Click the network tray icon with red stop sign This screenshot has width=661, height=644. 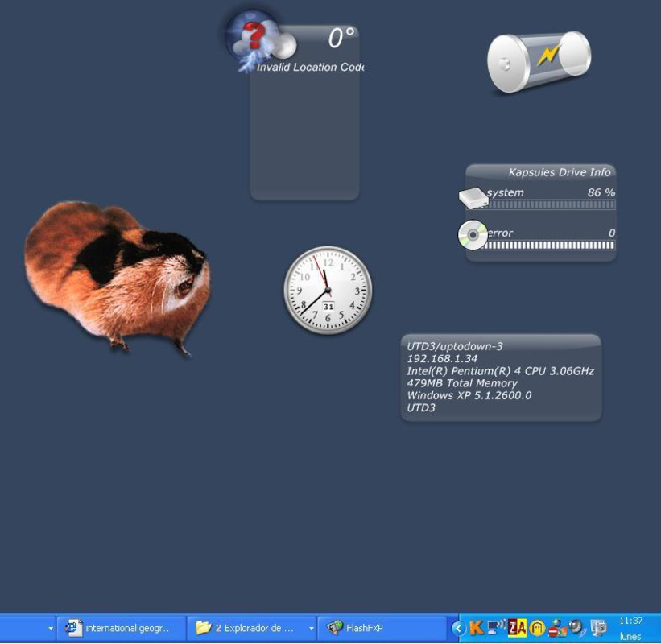[557, 628]
